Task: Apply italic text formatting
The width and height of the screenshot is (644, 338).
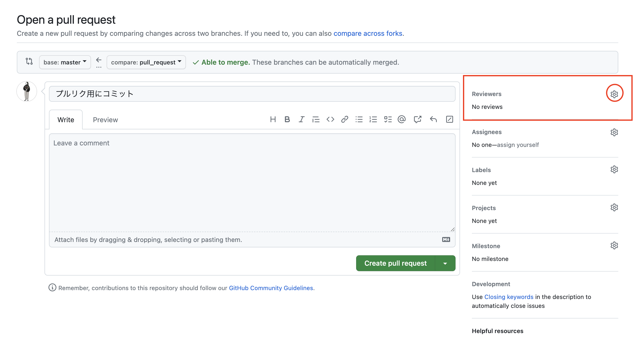Action: pyautogui.click(x=301, y=119)
